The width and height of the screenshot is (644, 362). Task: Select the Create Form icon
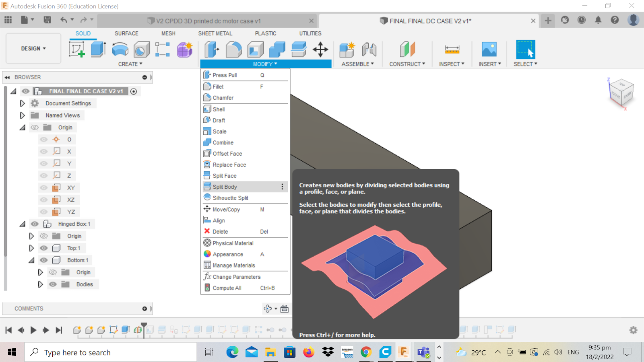tap(185, 49)
